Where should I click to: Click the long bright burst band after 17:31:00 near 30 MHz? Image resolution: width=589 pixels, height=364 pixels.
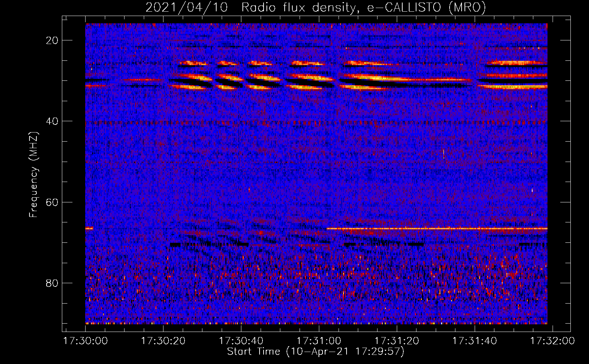click(x=406, y=78)
